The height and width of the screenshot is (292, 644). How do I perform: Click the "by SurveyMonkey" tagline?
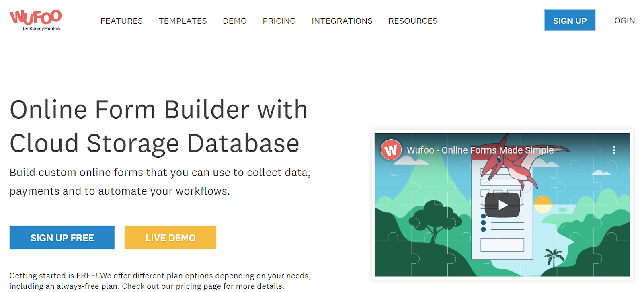pyautogui.click(x=42, y=29)
